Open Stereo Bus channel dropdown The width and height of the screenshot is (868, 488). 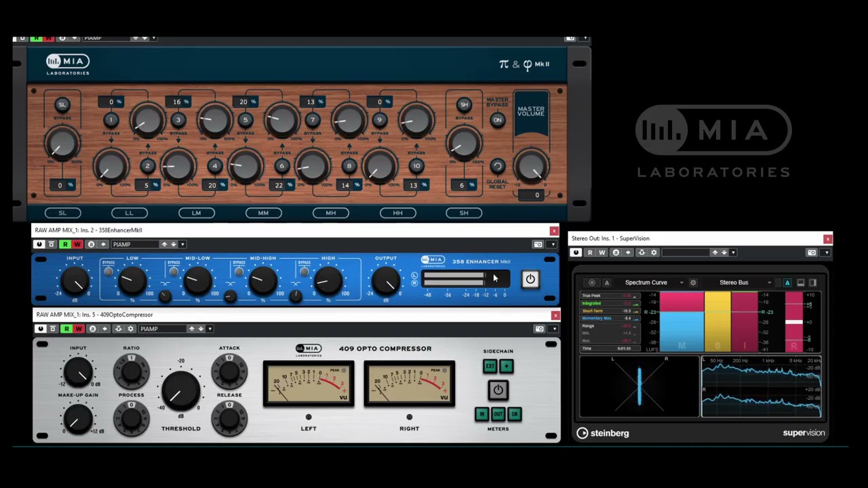point(769,283)
